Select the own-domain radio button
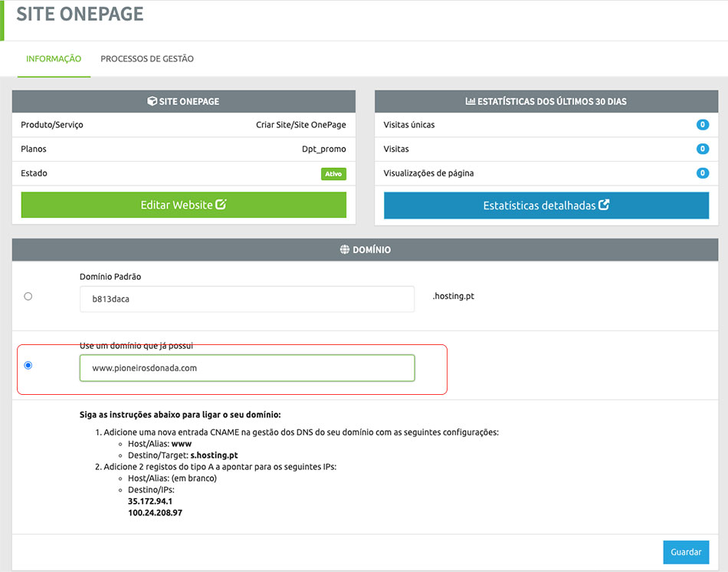 tap(28, 365)
